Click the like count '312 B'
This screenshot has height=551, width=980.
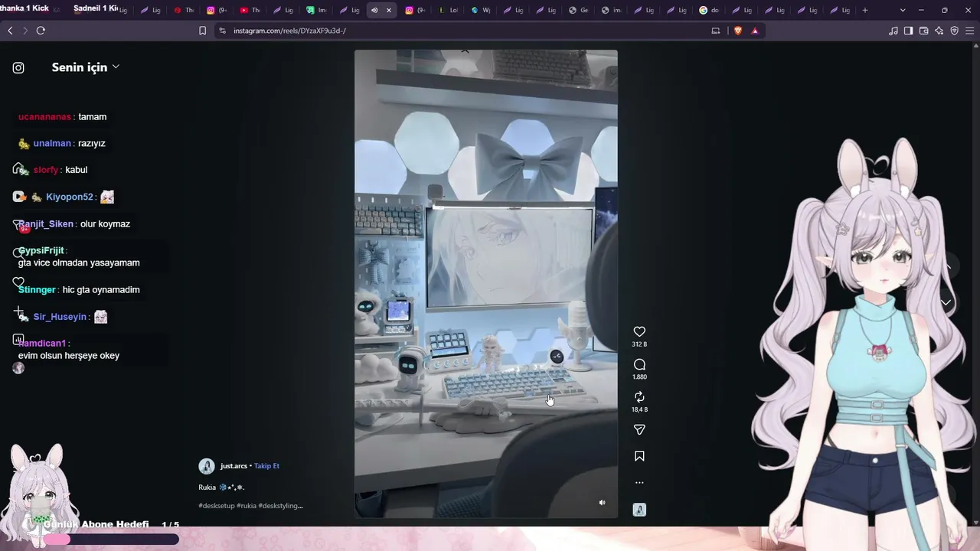click(639, 344)
